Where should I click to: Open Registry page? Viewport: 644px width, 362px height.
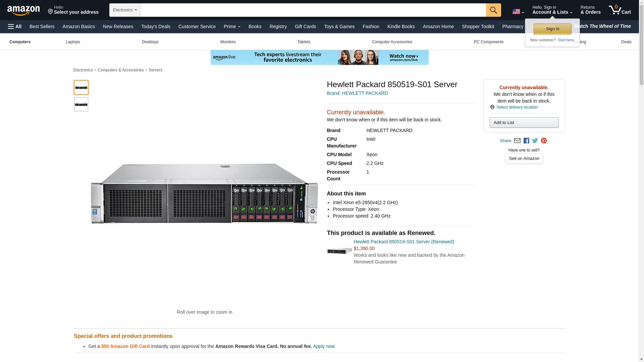(278, 26)
